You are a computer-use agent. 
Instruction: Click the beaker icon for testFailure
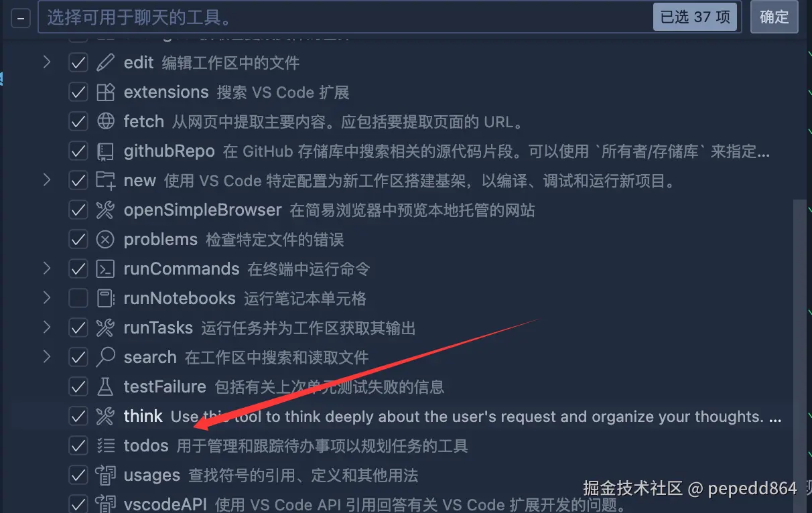coord(105,387)
